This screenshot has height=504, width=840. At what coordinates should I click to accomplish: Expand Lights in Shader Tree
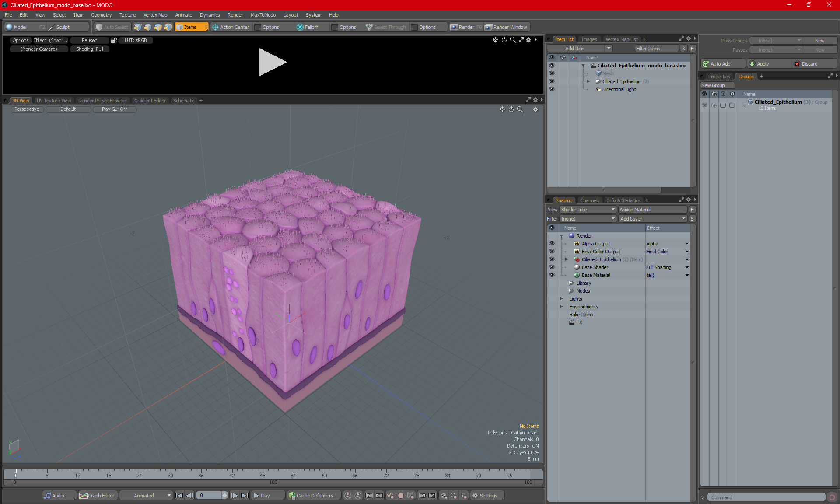click(x=562, y=299)
